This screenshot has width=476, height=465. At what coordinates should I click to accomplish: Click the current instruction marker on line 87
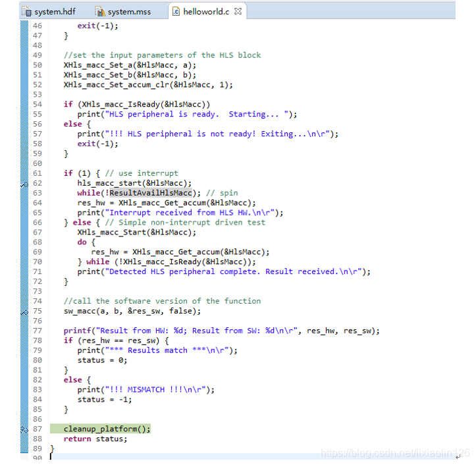pos(24,429)
